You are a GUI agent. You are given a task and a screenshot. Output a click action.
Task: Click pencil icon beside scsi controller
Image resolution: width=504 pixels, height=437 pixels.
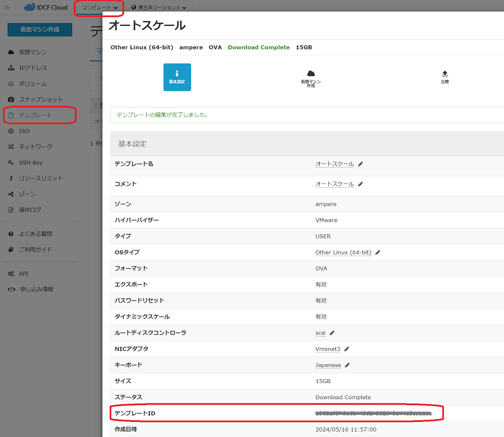tap(332, 333)
